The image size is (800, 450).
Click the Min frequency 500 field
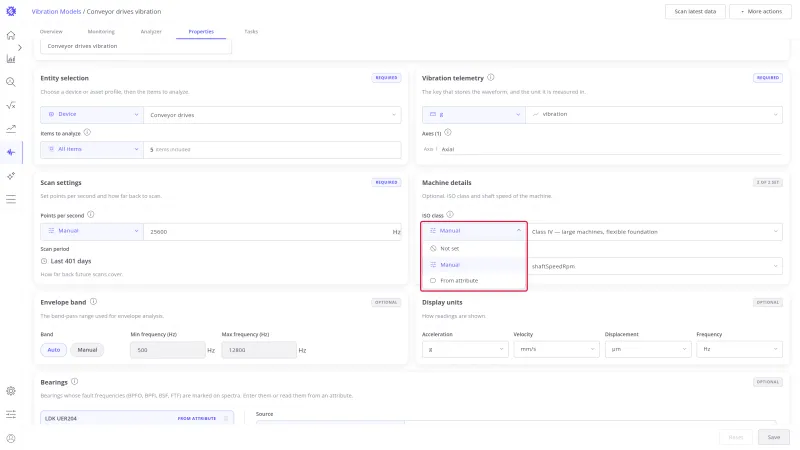click(167, 350)
